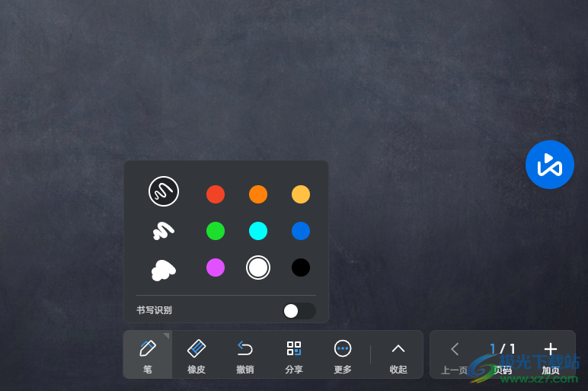The image size is (588, 391).
Task: Select the white color swatch
Action: coord(258,268)
